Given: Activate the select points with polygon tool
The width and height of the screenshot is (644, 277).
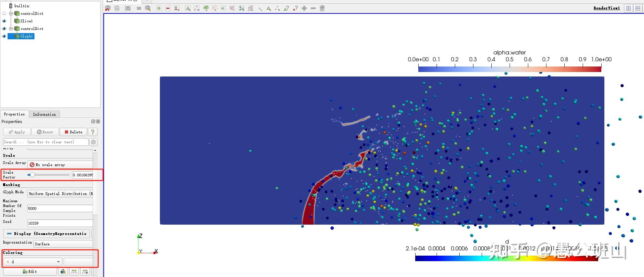Looking at the screenshot, I should pyautogui.click(x=233, y=8).
